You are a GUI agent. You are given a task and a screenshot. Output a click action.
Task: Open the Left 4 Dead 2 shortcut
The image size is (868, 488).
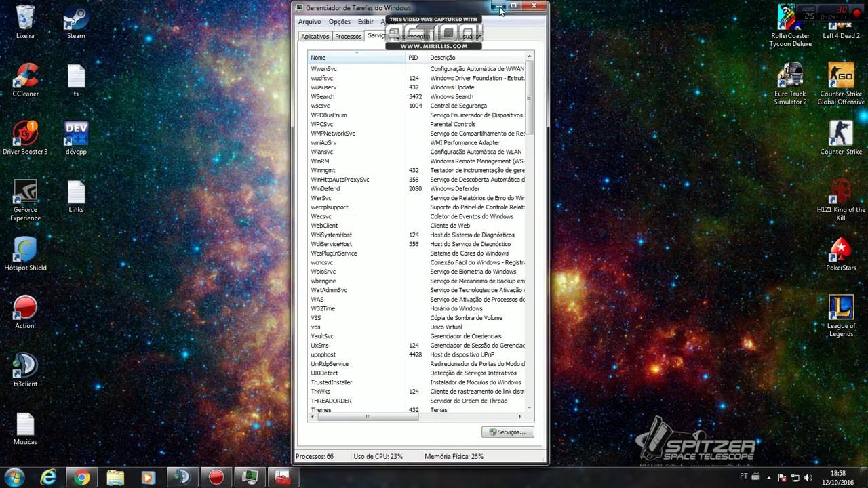(x=841, y=22)
